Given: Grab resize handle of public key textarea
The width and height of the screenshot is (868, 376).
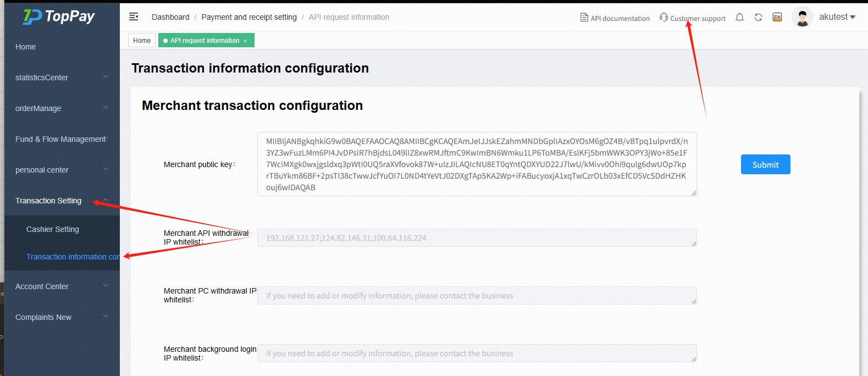Looking at the screenshot, I should click(694, 193).
